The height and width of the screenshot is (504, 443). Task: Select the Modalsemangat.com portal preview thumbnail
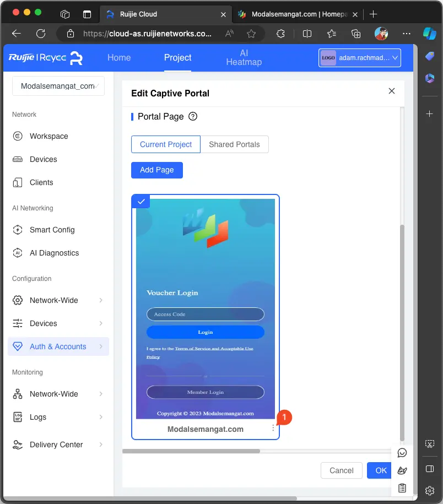click(x=206, y=309)
